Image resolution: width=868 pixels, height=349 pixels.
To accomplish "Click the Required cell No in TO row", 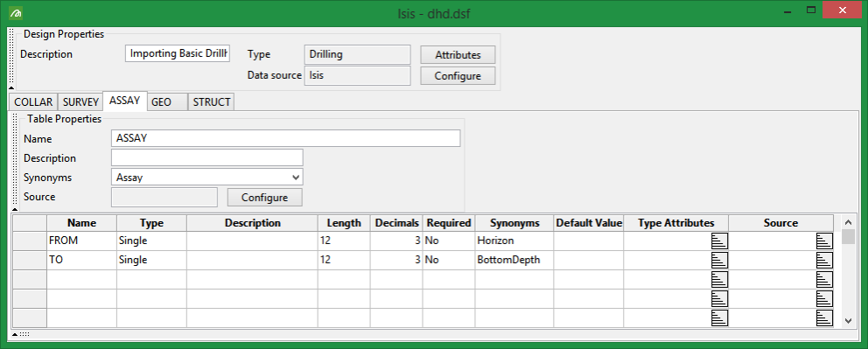I will click(x=449, y=261).
